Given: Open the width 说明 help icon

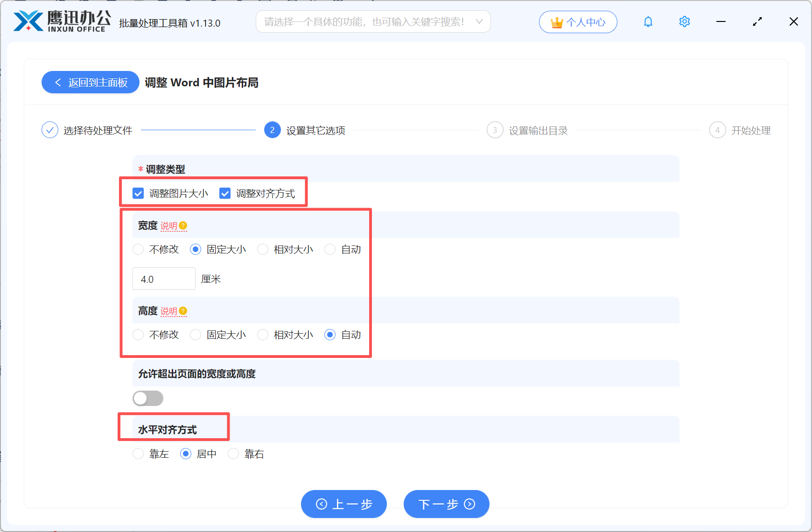Looking at the screenshot, I should coord(183,225).
